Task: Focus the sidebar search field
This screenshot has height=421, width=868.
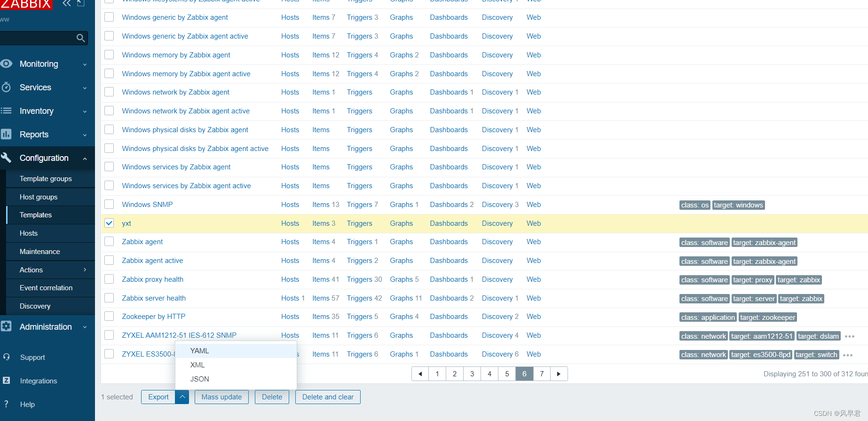Action: point(38,38)
